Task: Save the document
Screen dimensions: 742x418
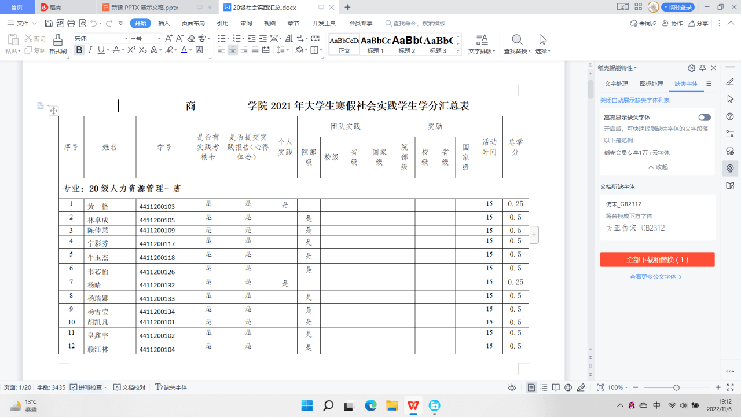Action: (49, 23)
